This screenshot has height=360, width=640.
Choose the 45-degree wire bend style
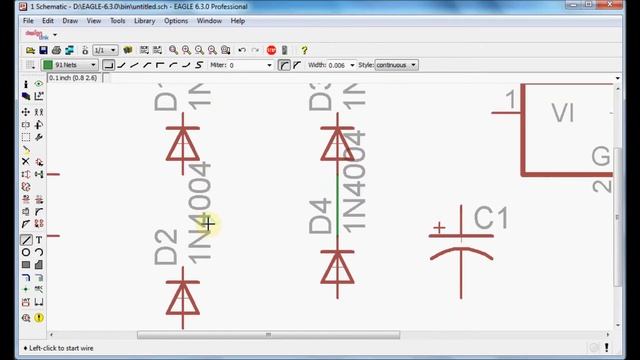tap(121, 65)
